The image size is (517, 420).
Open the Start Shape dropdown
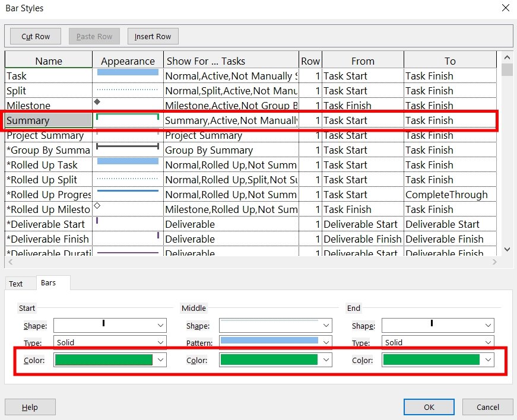[161, 325]
